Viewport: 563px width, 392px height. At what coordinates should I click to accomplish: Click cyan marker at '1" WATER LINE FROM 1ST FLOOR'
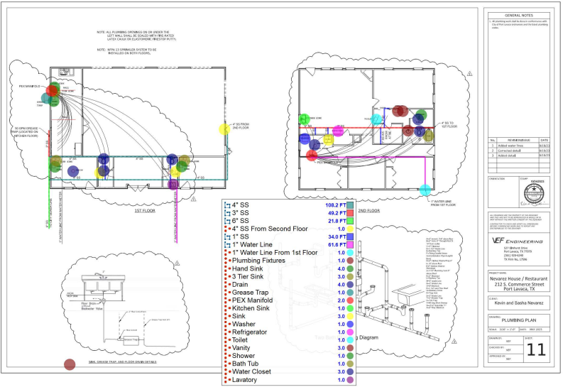425,190
